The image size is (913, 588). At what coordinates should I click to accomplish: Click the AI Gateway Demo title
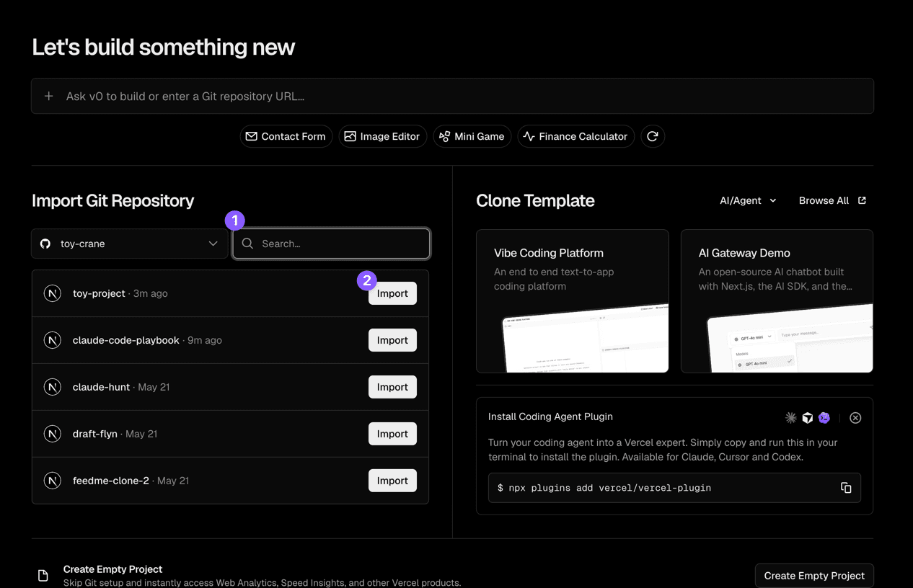(x=744, y=253)
